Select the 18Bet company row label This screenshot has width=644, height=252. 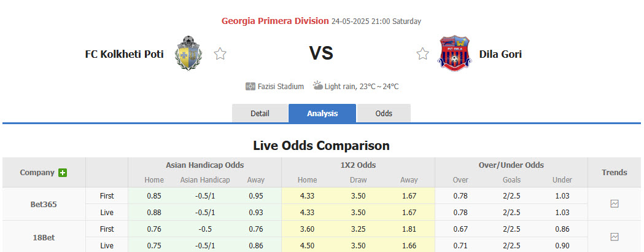[44, 237]
